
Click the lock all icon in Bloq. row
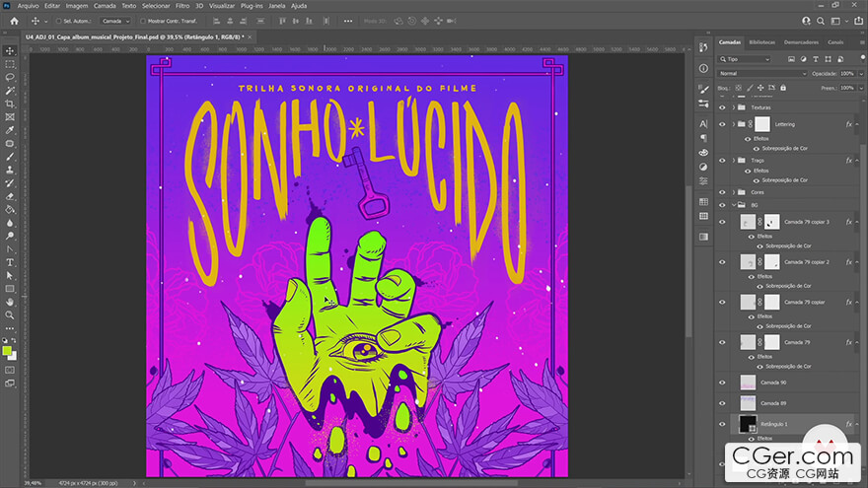coord(783,88)
